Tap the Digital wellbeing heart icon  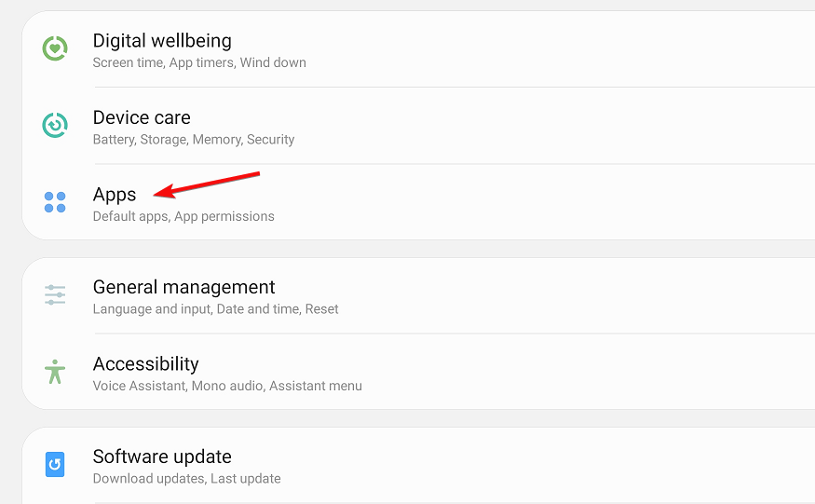tap(55, 48)
